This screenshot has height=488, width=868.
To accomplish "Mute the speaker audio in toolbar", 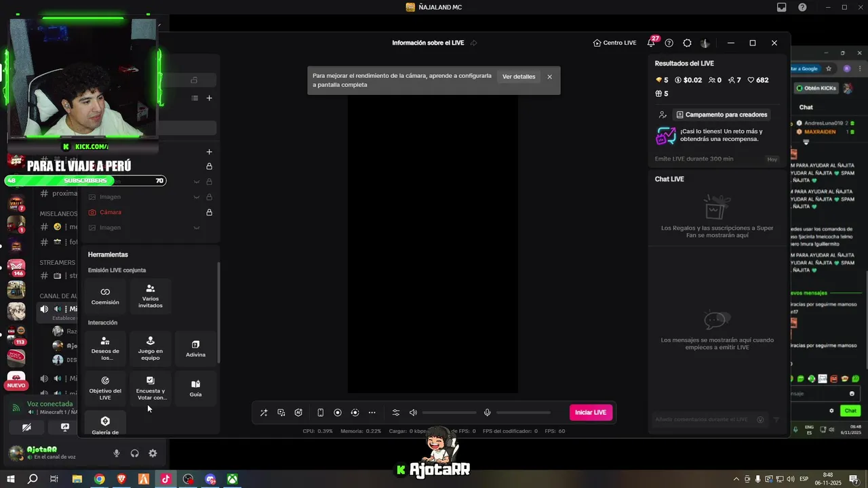I will coord(414,412).
